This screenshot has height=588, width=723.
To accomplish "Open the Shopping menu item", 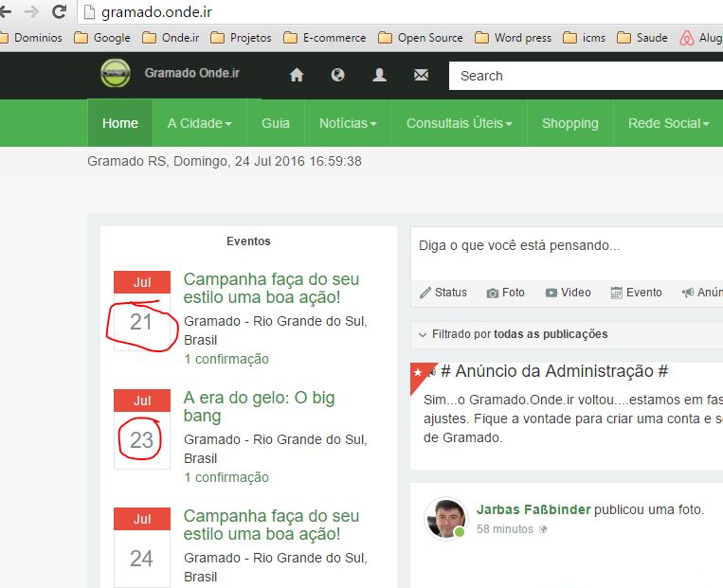I will [x=570, y=123].
